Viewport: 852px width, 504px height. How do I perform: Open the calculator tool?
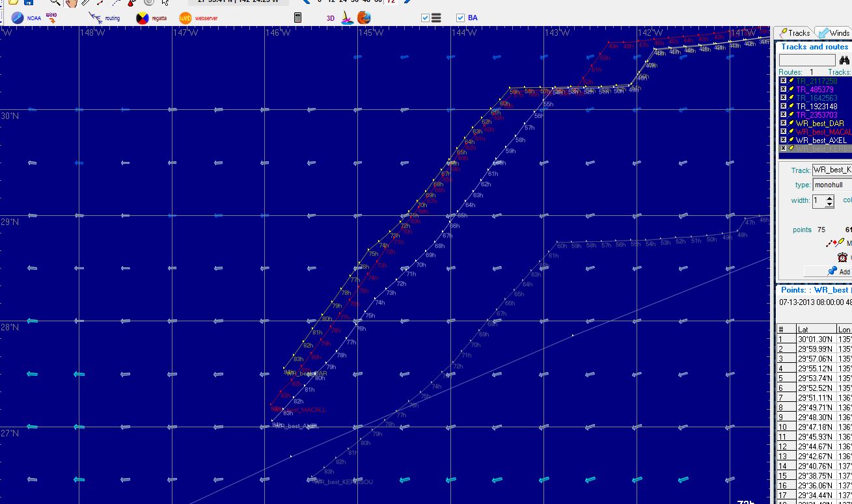[x=297, y=18]
